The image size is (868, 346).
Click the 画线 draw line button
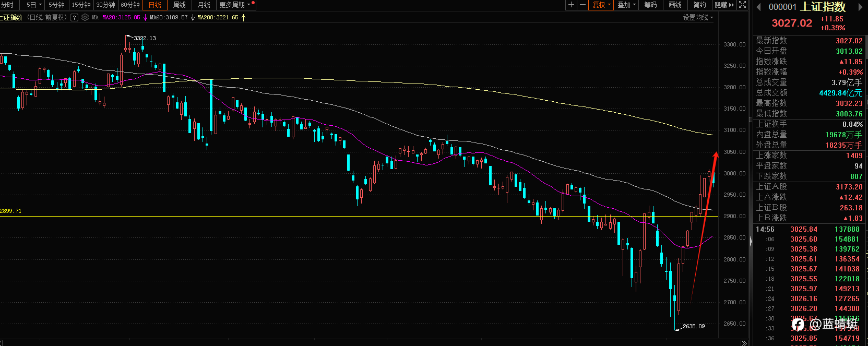pyautogui.click(x=675, y=5)
